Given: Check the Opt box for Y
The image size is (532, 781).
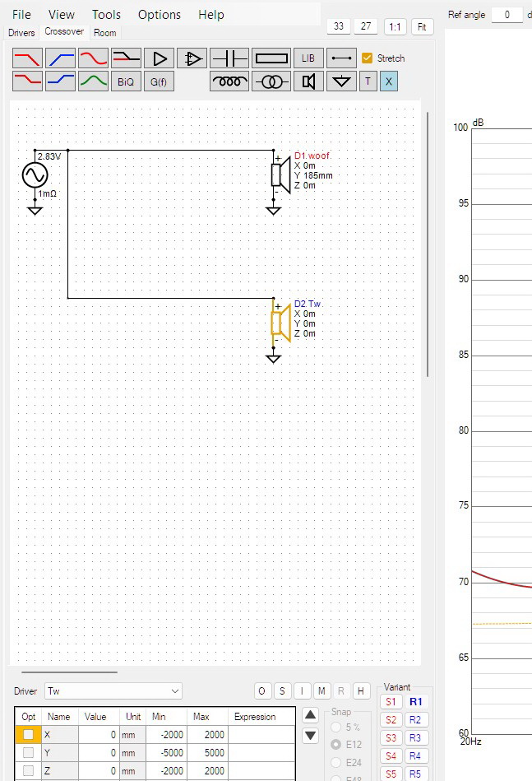Looking at the screenshot, I should click(28, 753).
